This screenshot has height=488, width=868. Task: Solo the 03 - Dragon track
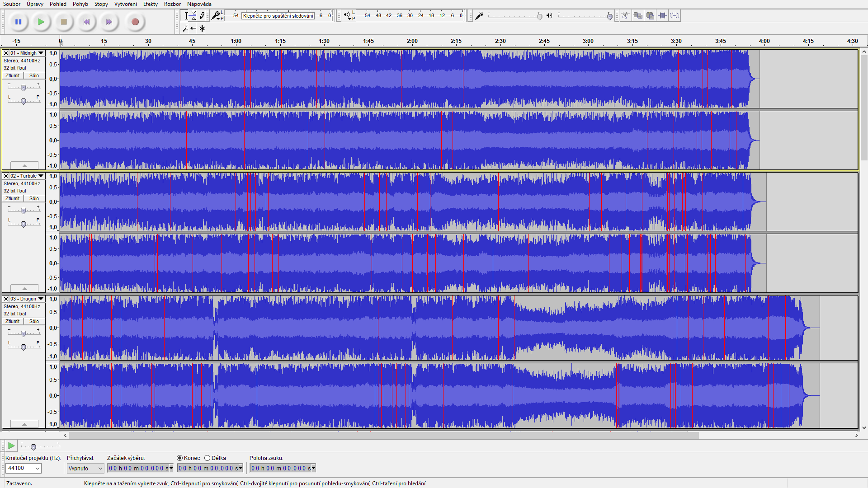point(34,321)
